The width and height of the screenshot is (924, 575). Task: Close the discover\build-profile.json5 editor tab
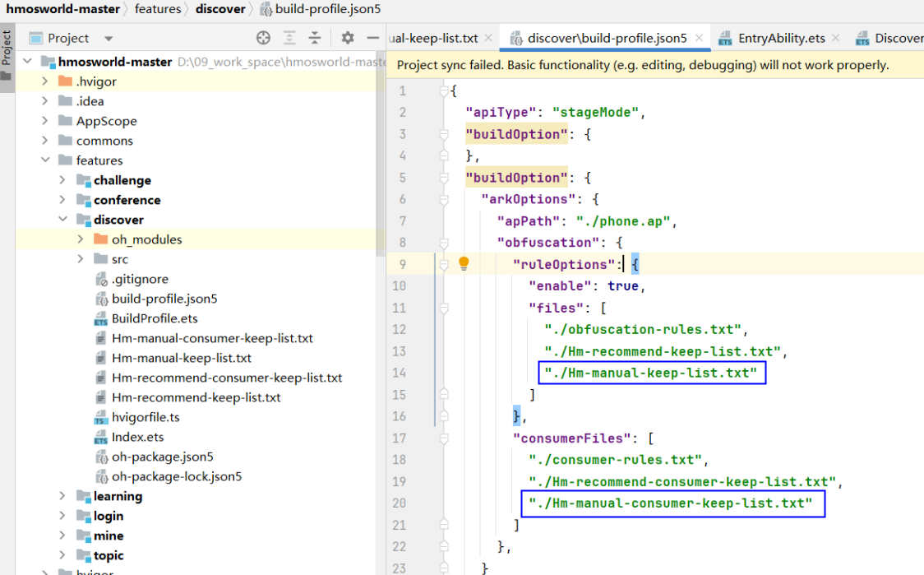[x=700, y=38]
